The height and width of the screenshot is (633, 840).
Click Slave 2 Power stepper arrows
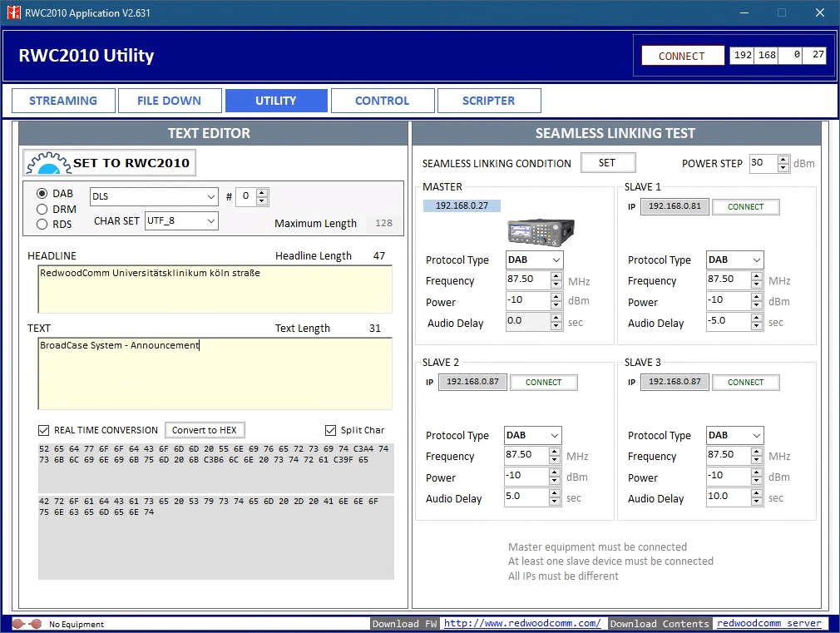[555, 476]
